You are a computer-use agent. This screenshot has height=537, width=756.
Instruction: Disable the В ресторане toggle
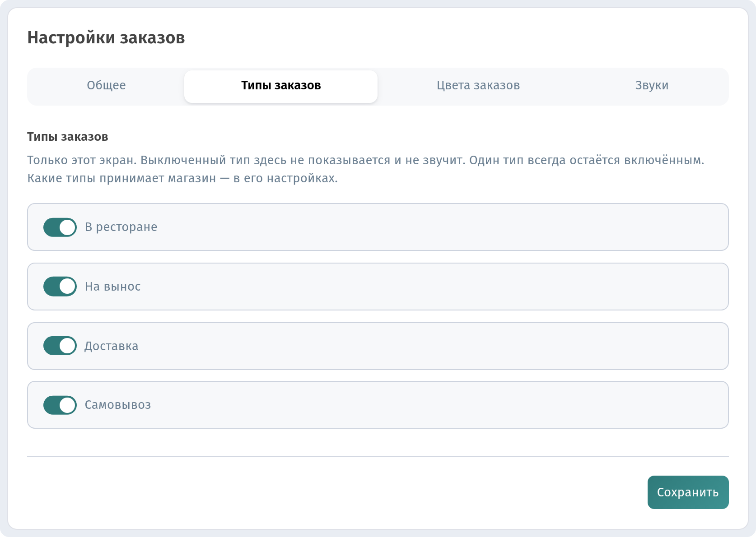pyautogui.click(x=60, y=227)
